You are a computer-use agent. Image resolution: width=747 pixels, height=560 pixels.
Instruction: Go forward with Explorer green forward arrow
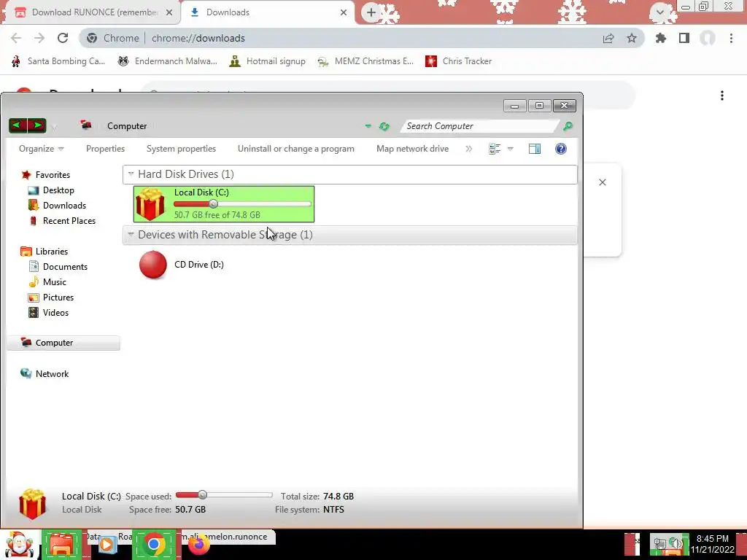point(37,125)
